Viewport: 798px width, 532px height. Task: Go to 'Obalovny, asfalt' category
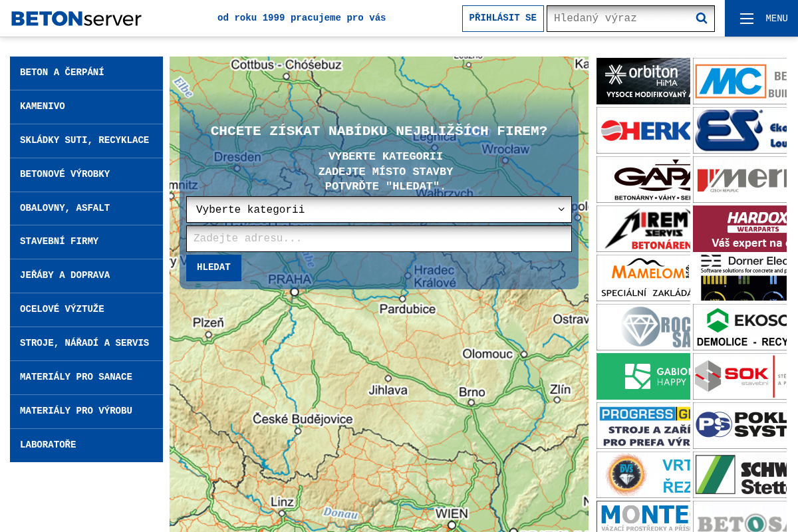point(86,209)
